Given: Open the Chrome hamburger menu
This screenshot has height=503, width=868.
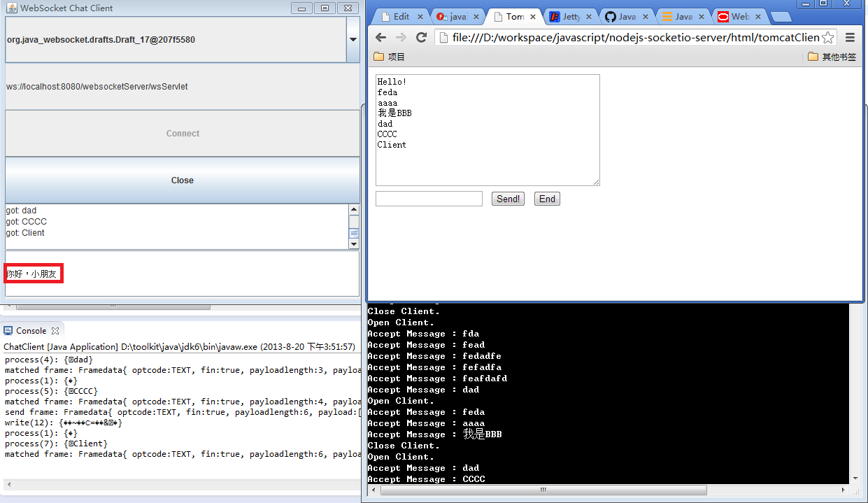Looking at the screenshot, I should [x=851, y=38].
